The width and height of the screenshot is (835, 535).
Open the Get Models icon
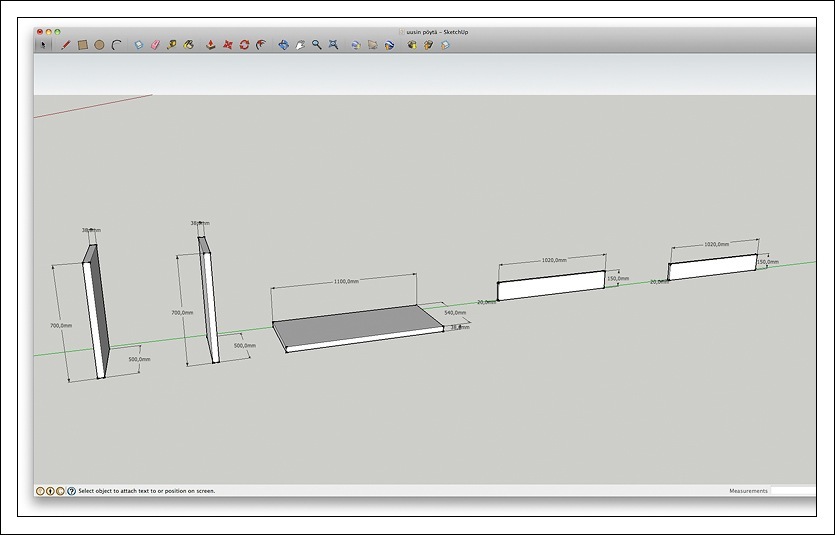click(x=412, y=45)
